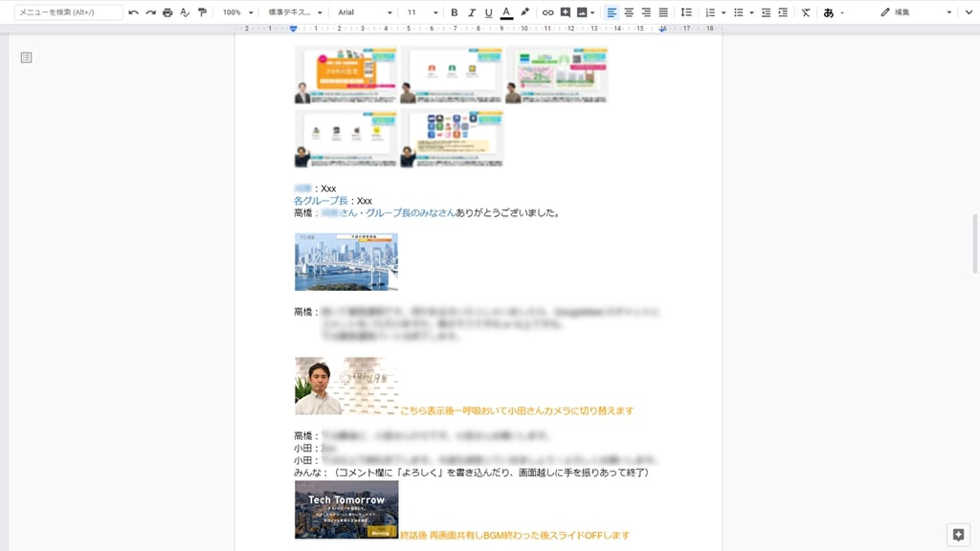
Task: Click the left indent marker on ruler
Action: [x=293, y=29]
